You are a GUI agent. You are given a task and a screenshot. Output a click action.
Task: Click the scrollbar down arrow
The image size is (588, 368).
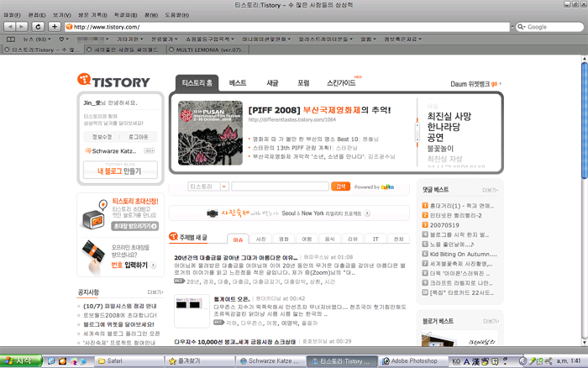point(585,343)
